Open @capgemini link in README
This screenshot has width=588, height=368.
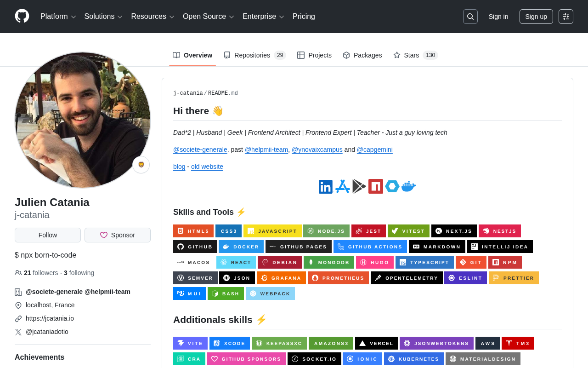coord(375,149)
